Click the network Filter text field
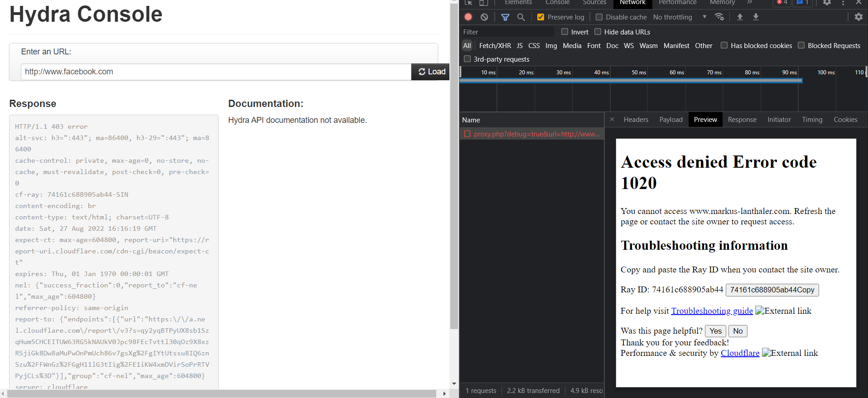Image resolution: width=868 pixels, height=398 pixels. [x=507, y=32]
